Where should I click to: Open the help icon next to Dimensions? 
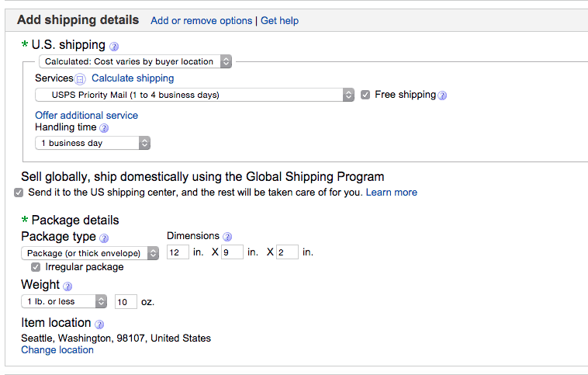(227, 237)
